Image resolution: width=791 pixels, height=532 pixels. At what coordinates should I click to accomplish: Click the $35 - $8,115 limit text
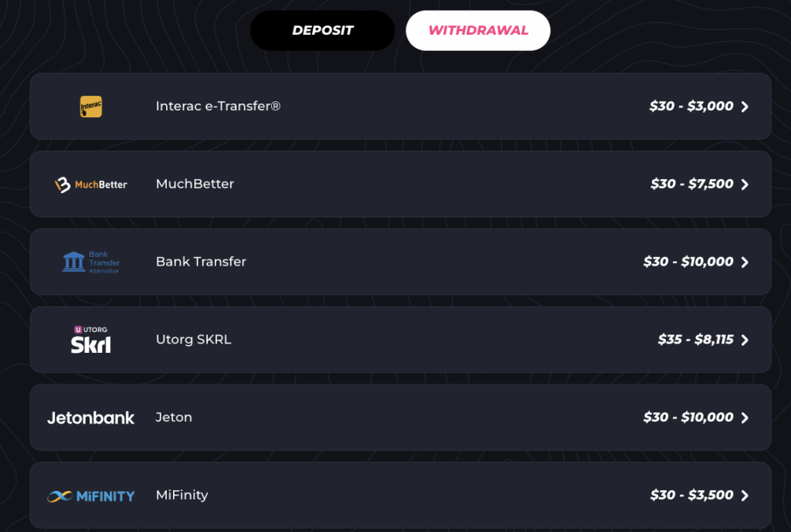point(695,340)
